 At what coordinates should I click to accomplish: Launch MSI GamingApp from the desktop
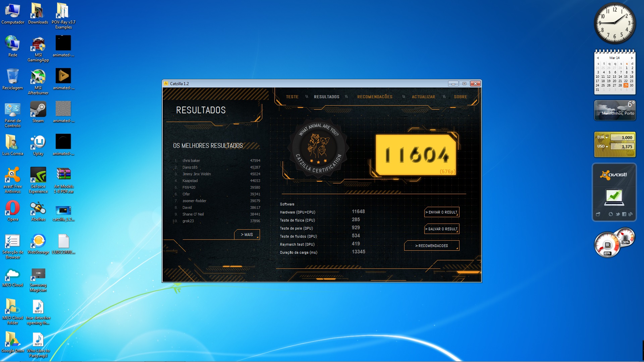(x=38, y=49)
